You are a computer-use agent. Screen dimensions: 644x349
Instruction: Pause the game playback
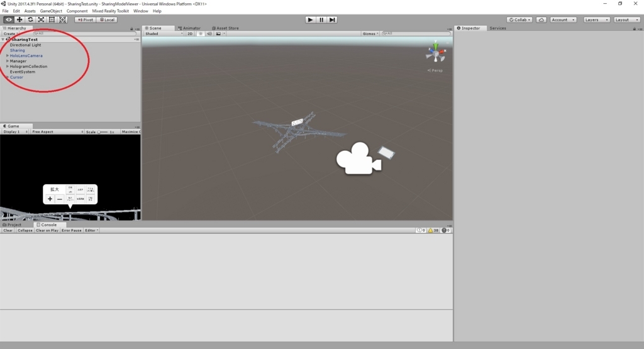point(321,19)
